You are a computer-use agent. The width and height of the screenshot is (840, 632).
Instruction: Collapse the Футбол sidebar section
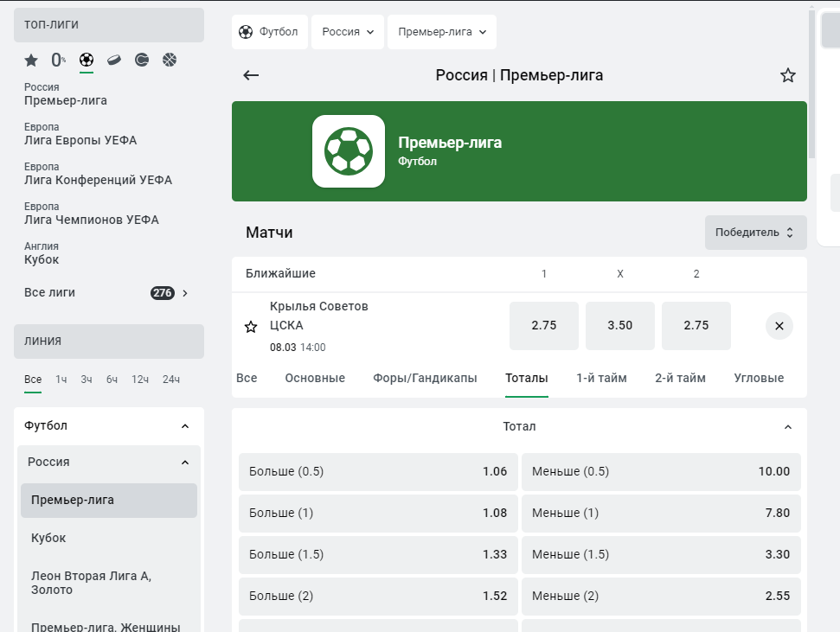pyautogui.click(x=185, y=426)
